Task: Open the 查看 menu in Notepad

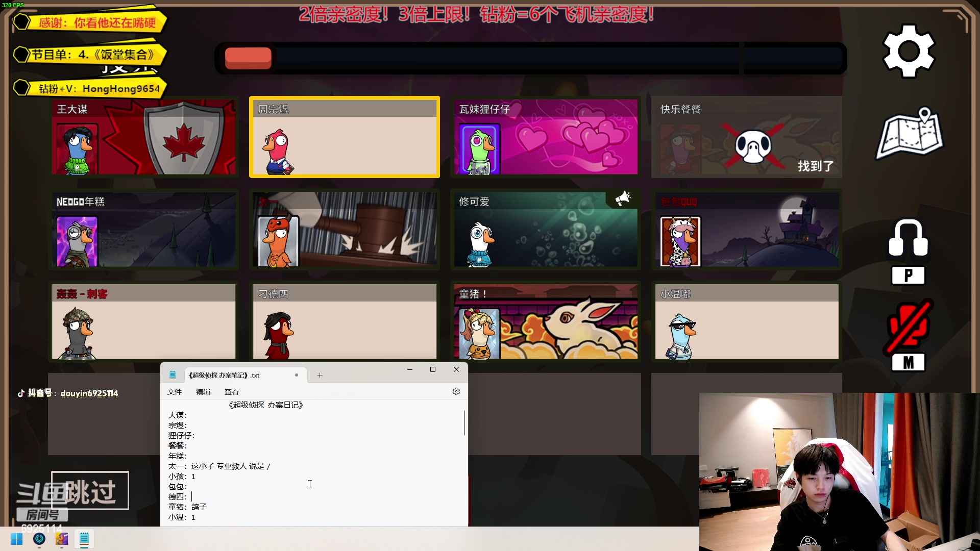Action: coord(232,392)
